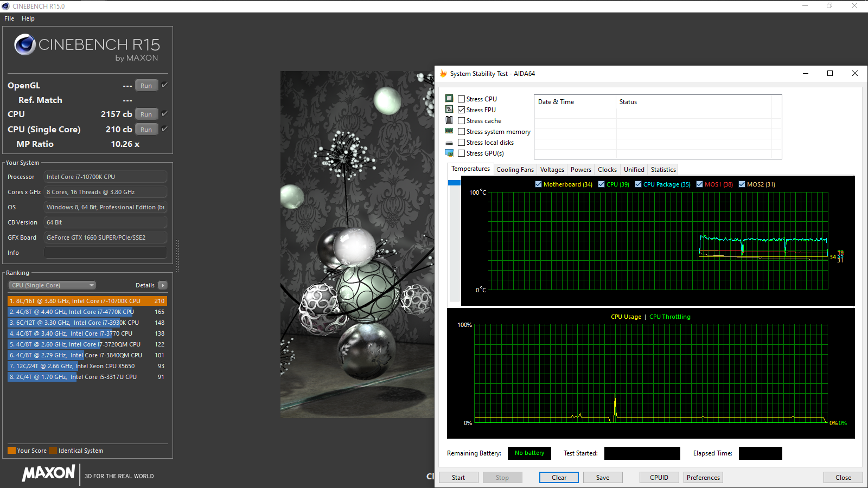Click the blue temperature graph scale slider
868x488 pixels.
coord(454,183)
